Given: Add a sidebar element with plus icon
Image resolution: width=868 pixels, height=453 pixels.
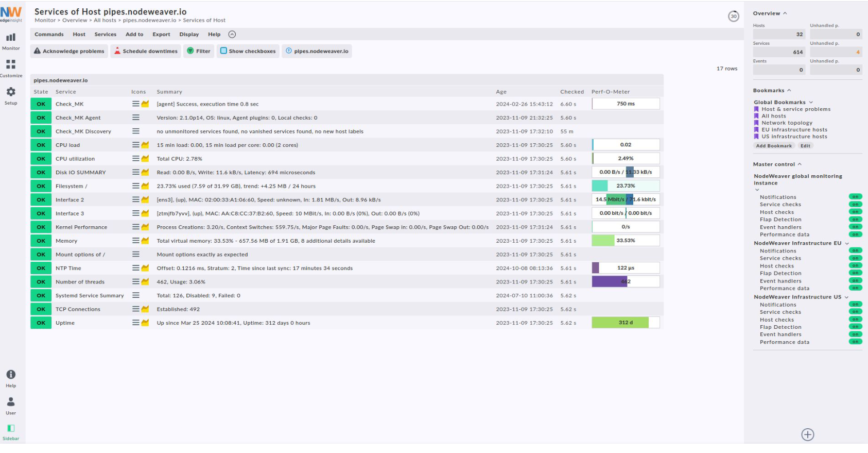Looking at the screenshot, I should [x=808, y=434].
